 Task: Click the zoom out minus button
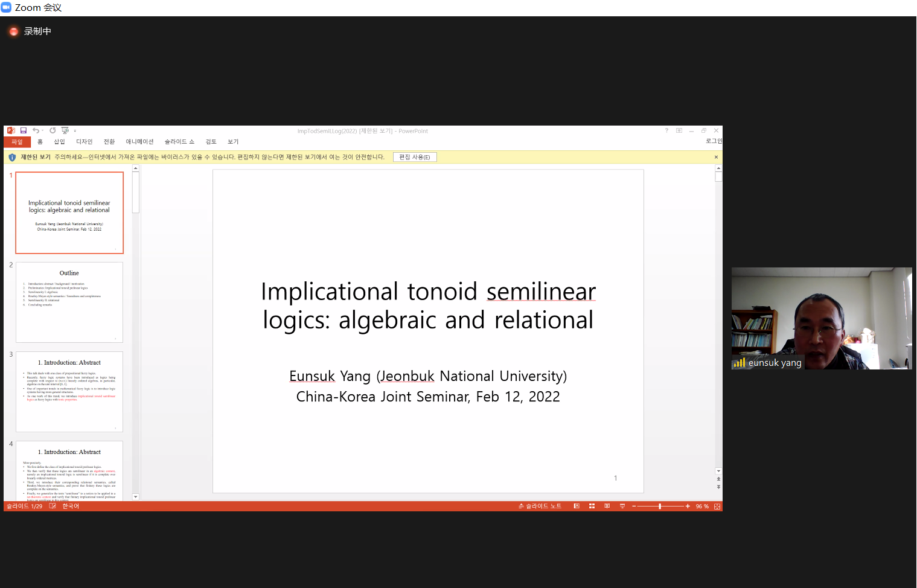point(634,507)
